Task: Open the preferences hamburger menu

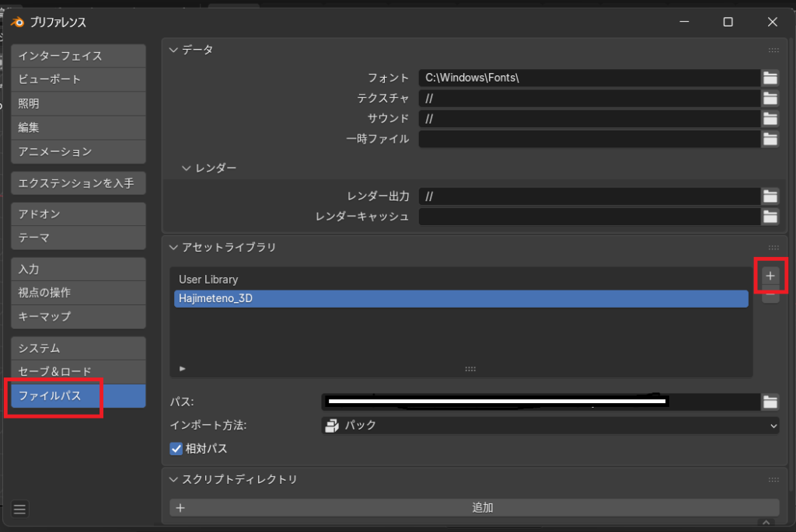Action: [x=20, y=509]
